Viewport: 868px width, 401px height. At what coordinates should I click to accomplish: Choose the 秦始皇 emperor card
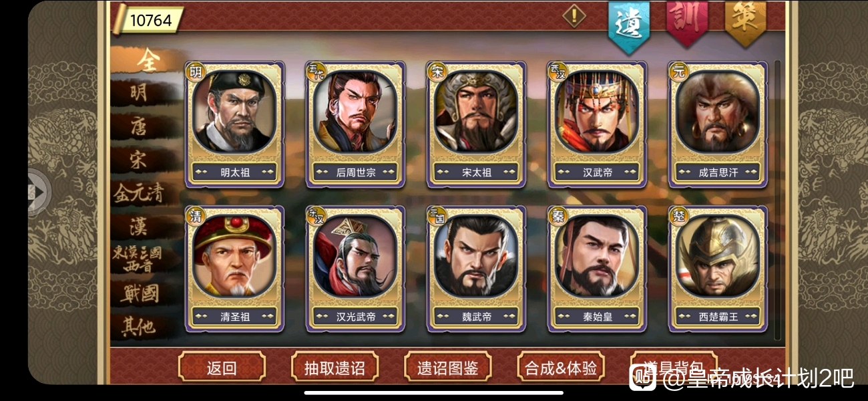pyautogui.click(x=597, y=269)
